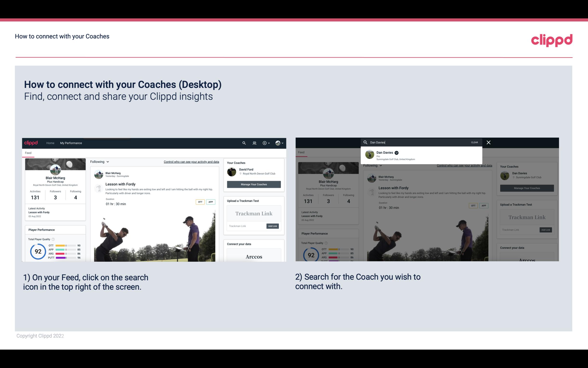The height and width of the screenshot is (368, 588).
Task: Click the Arccos connect data icon
Action: click(x=253, y=256)
